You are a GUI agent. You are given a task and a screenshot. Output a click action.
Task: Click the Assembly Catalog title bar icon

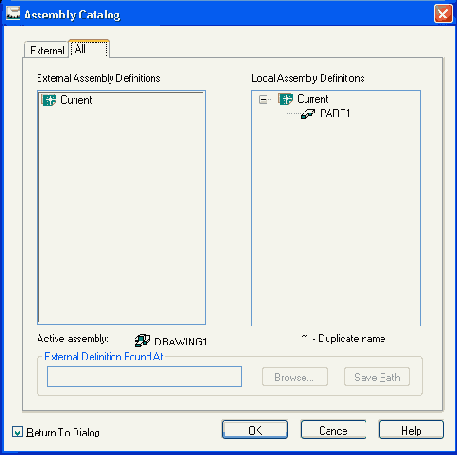pyautogui.click(x=13, y=13)
